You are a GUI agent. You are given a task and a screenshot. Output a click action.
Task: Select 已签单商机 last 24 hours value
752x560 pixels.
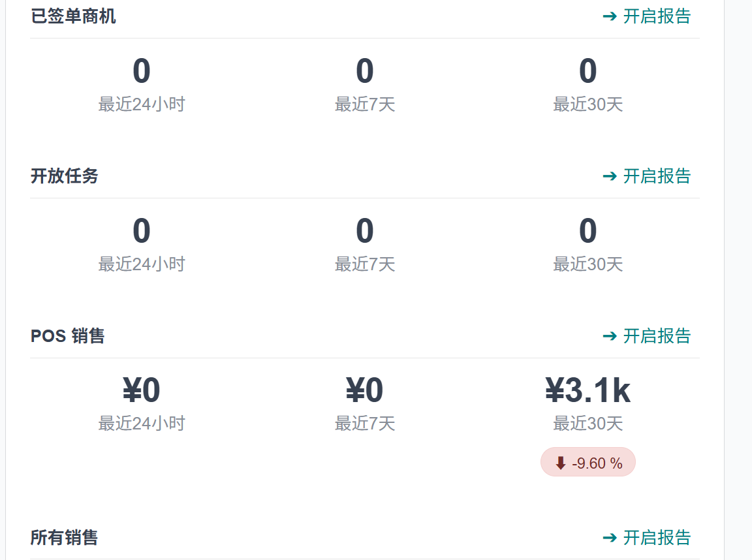(142, 71)
